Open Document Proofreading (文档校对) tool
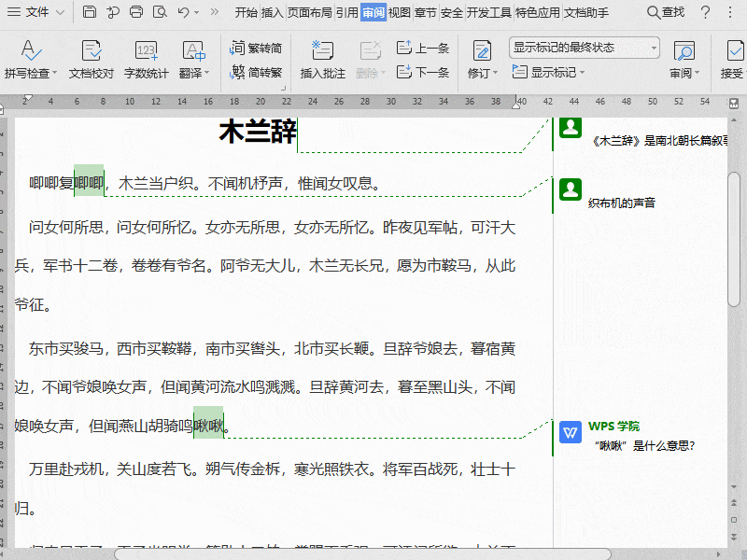The height and width of the screenshot is (560, 747). pos(92,51)
